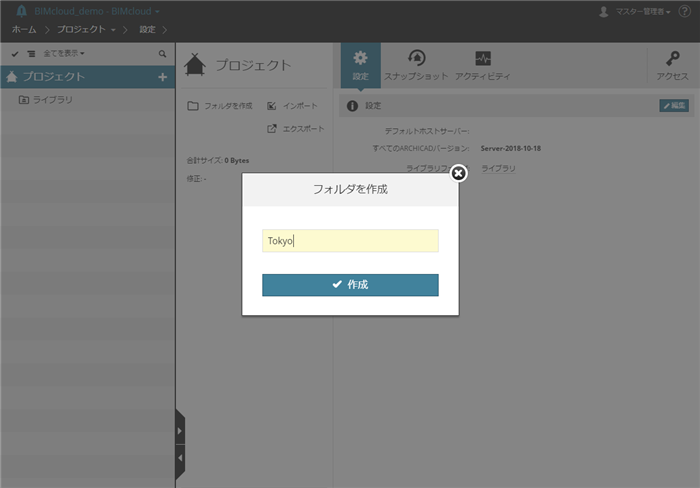
Task: Click the 編集 edit button
Action: click(674, 105)
